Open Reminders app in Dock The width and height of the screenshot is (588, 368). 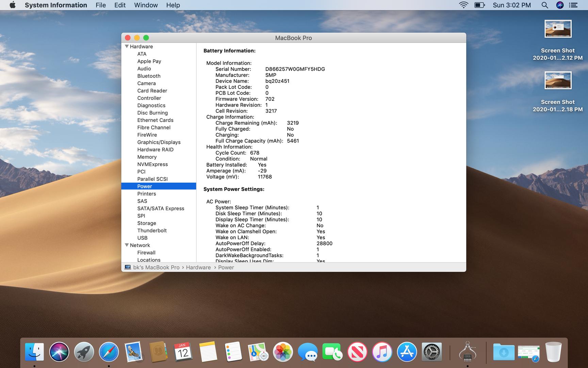233,352
